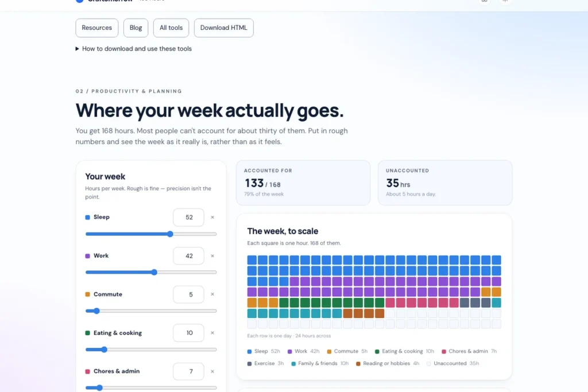Screen dimensions: 588x392
Task: Open the Resources page
Action: [96, 28]
